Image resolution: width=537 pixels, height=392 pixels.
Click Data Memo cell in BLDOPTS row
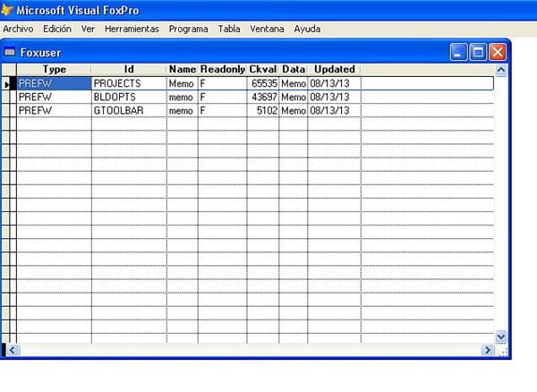tap(294, 98)
